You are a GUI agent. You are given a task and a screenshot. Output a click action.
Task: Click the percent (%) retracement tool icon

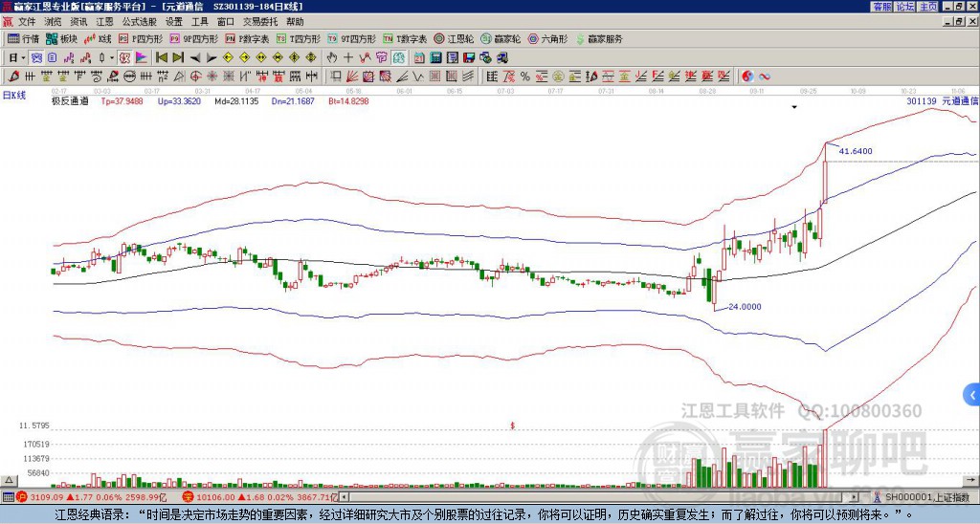pos(525,76)
